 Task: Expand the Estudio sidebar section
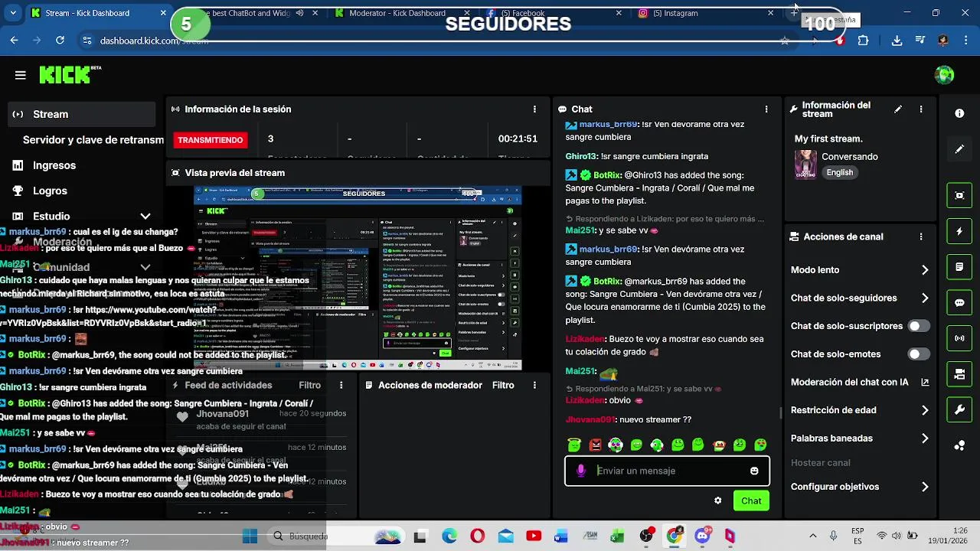pyautogui.click(x=145, y=217)
